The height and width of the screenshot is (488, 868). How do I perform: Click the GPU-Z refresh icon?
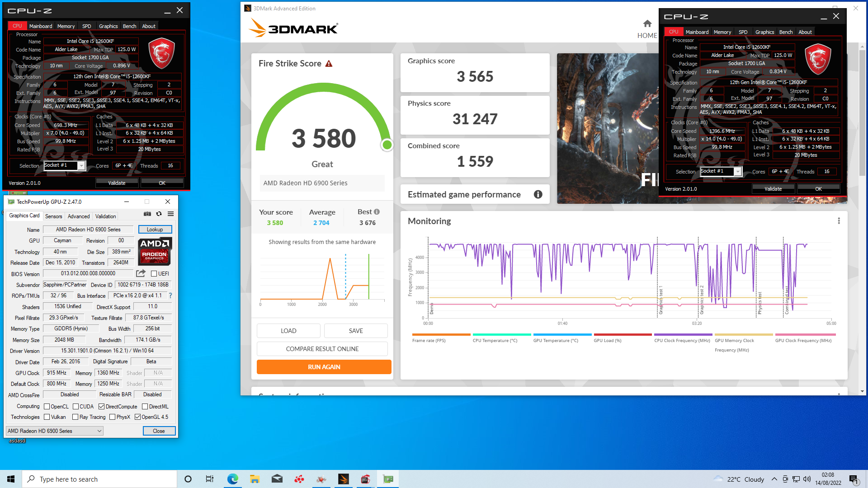coord(159,214)
